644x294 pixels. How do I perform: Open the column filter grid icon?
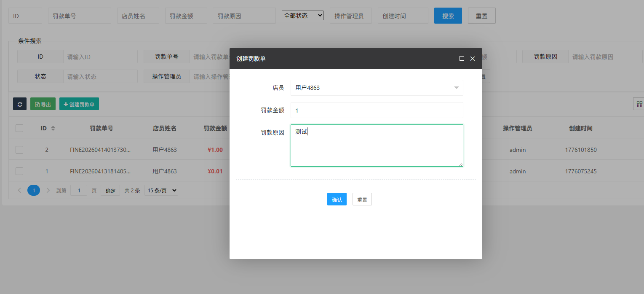pyautogui.click(x=639, y=104)
